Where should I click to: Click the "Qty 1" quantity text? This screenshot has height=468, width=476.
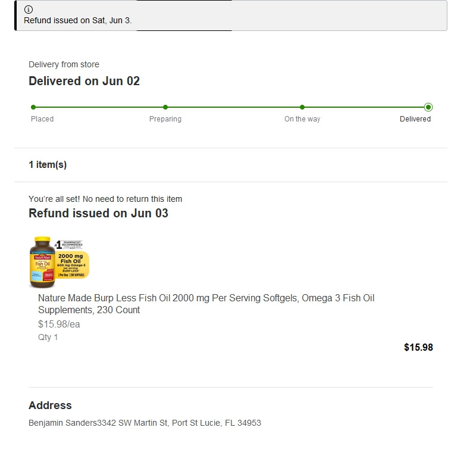[48, 337]
